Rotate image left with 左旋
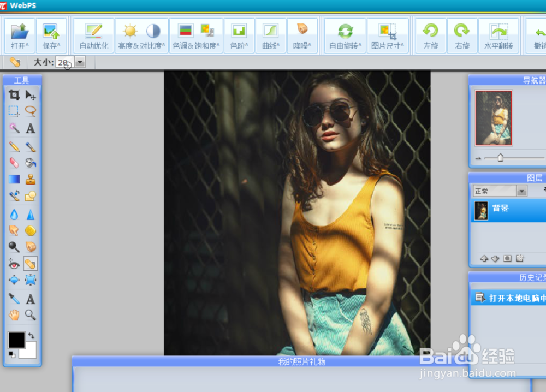 pos(431,36)
